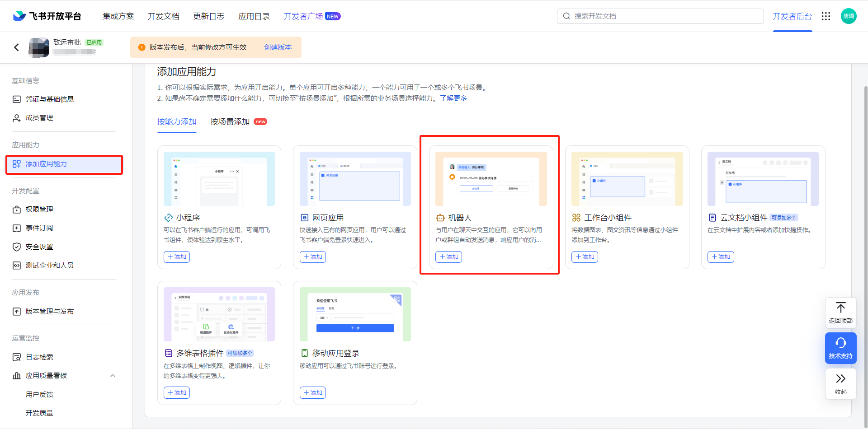Click 返回顶部 arrow button

[840, 313]
